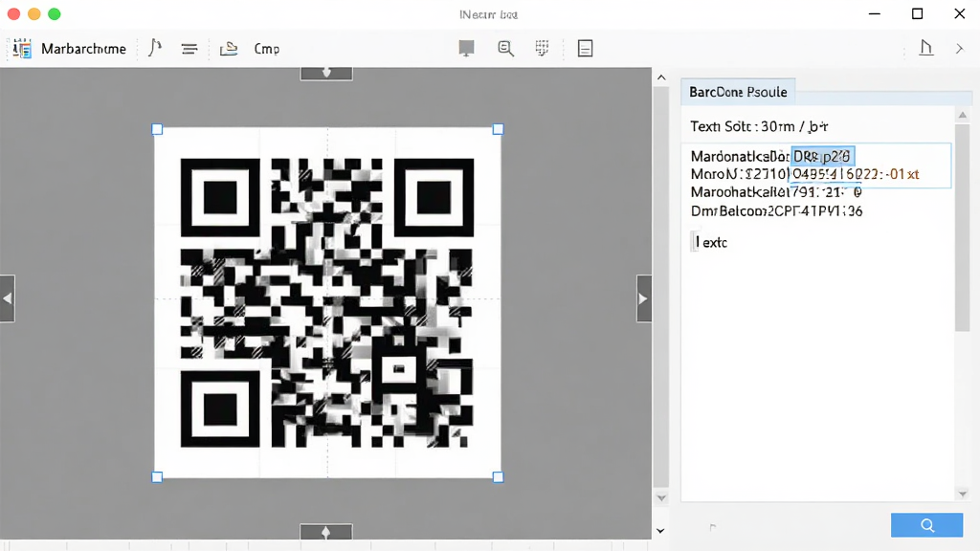The width and height of the screenshot is (980, 551).
Task: Open the page document icon in toolbar
Action: [585, 48]
